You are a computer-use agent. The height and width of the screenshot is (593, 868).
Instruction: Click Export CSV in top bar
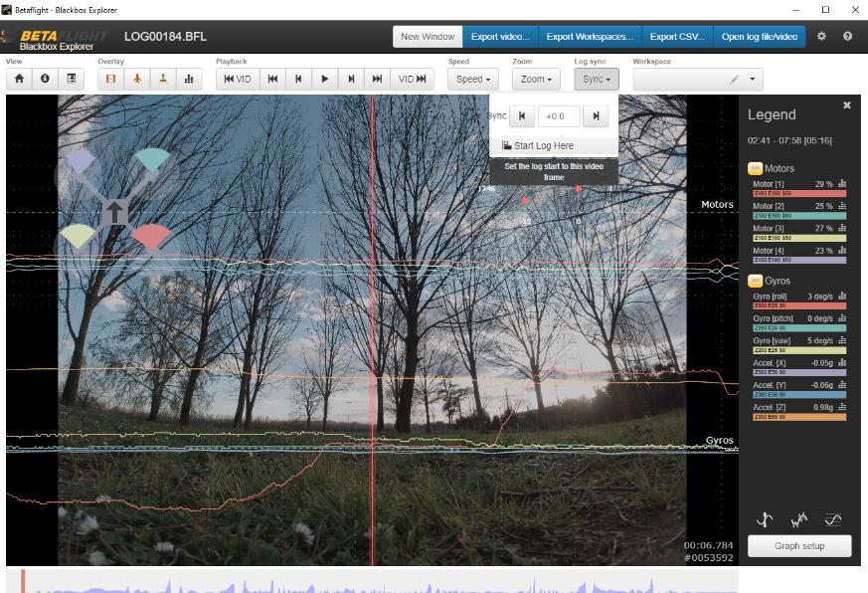pyautogui.click(x=676, y=37)
